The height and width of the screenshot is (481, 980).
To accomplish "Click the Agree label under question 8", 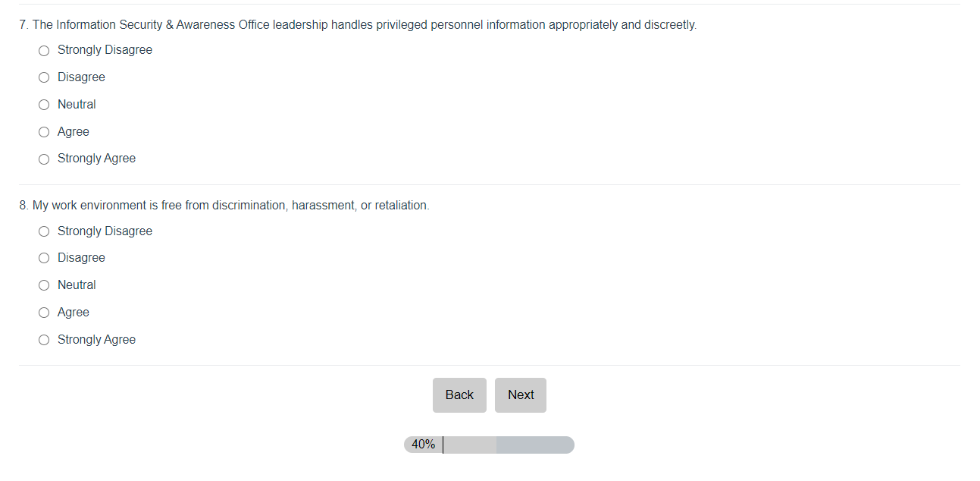I will (74, 313).
